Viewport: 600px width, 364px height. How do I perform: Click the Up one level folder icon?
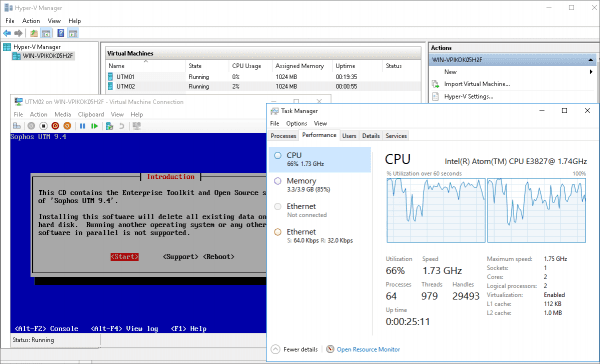34,33
